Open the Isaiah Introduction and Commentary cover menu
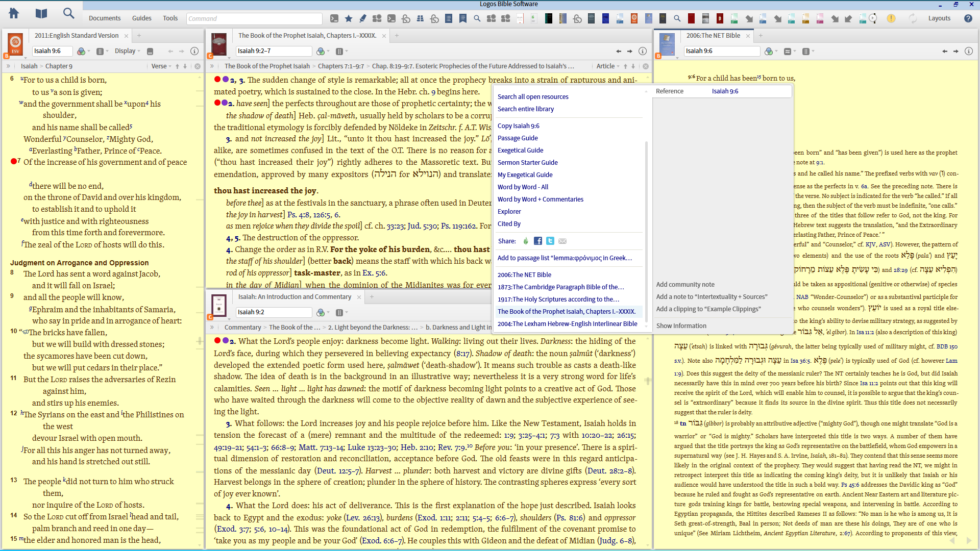Image resolution: width=980 pixels, height=551 pixels. tap(219, 306)
